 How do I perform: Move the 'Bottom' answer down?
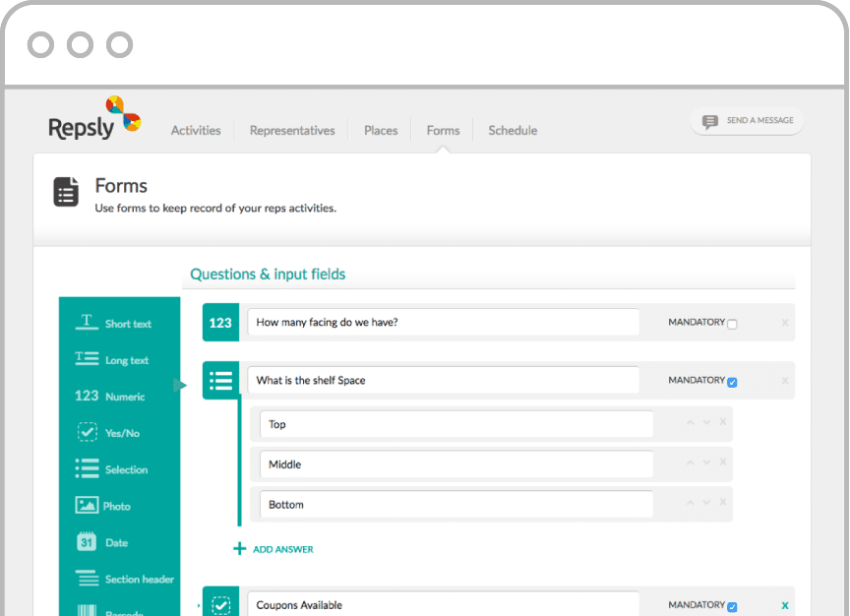point(706,503)
